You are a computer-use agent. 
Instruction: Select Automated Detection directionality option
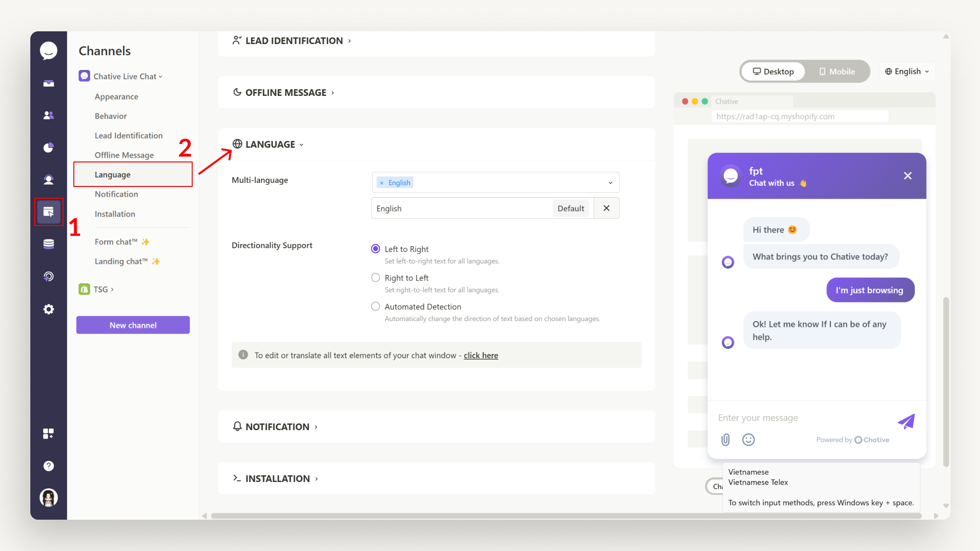pyautogui.click(x=376, y=307)
